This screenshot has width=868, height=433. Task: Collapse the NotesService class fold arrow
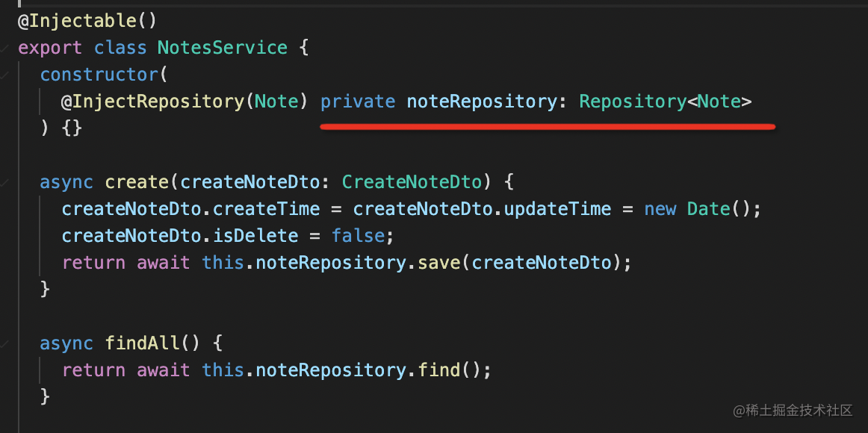pos(5,48)
